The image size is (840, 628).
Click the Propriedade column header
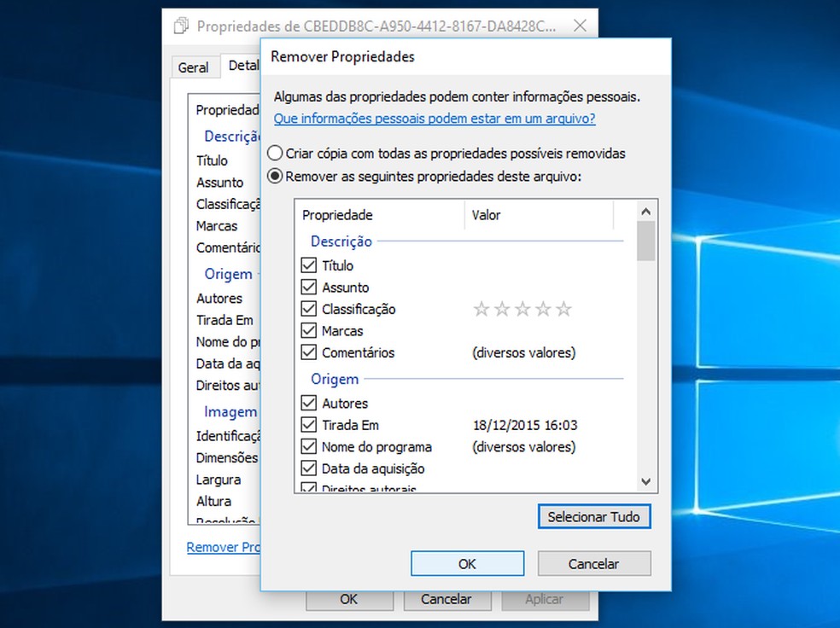click(380, 215)
